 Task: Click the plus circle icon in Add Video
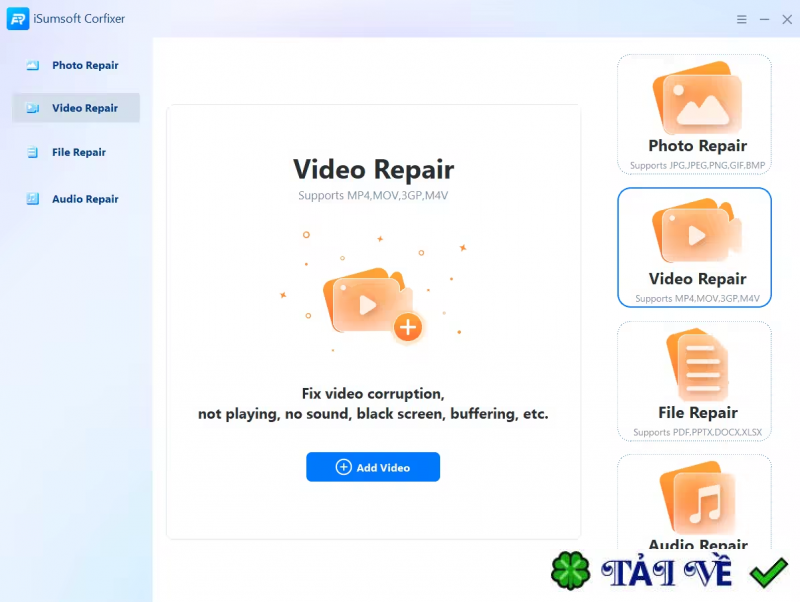(343, 467)
